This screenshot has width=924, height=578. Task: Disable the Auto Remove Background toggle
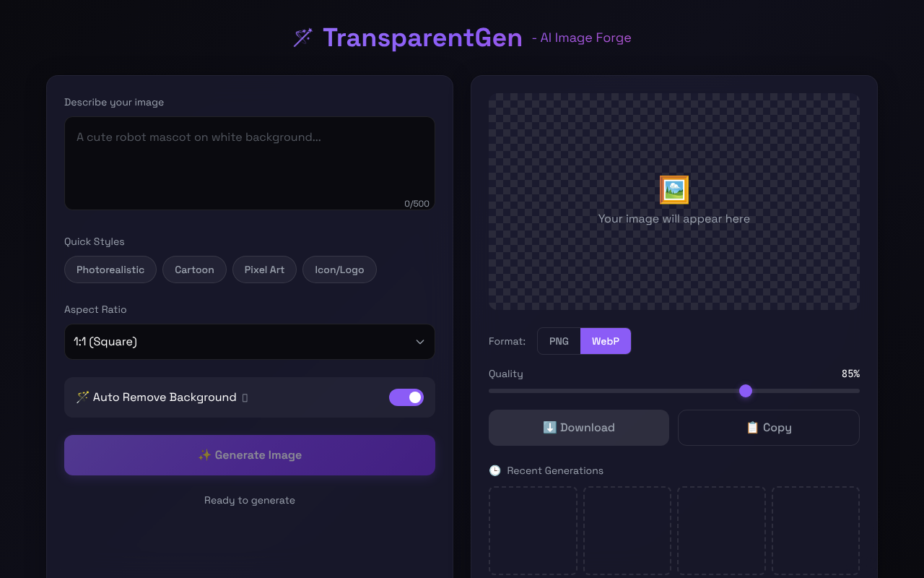(x=406, y=397)
